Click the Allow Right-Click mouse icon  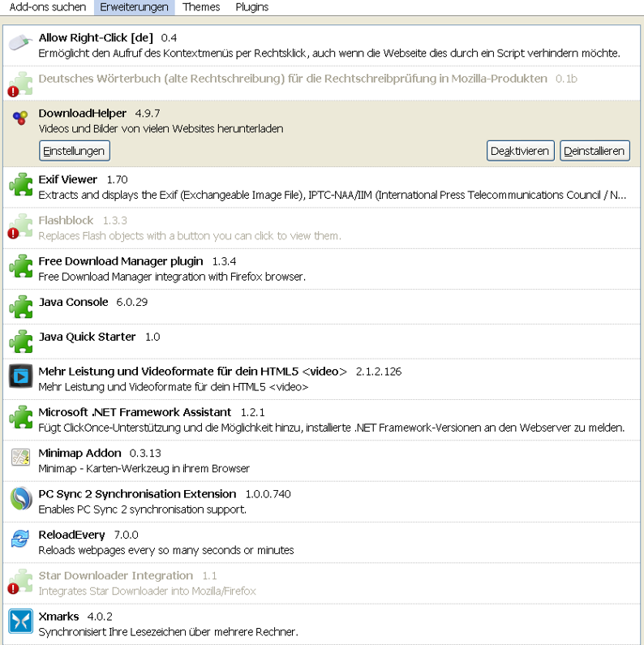point(20,42)
